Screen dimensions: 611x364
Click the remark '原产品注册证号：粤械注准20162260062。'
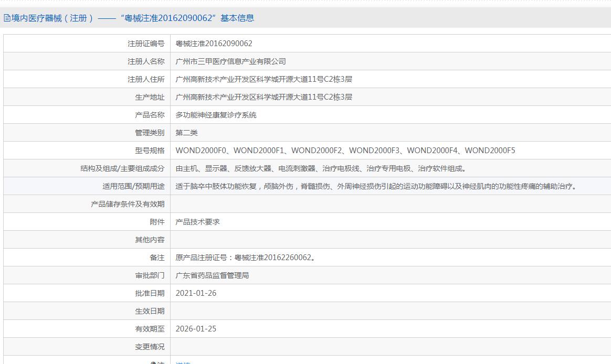click(246, 258)
